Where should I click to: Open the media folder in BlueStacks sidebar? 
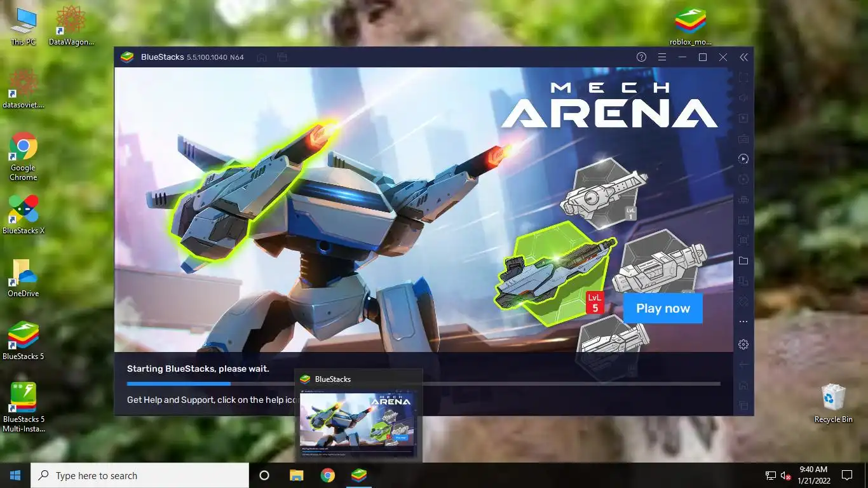pos(743,261)
